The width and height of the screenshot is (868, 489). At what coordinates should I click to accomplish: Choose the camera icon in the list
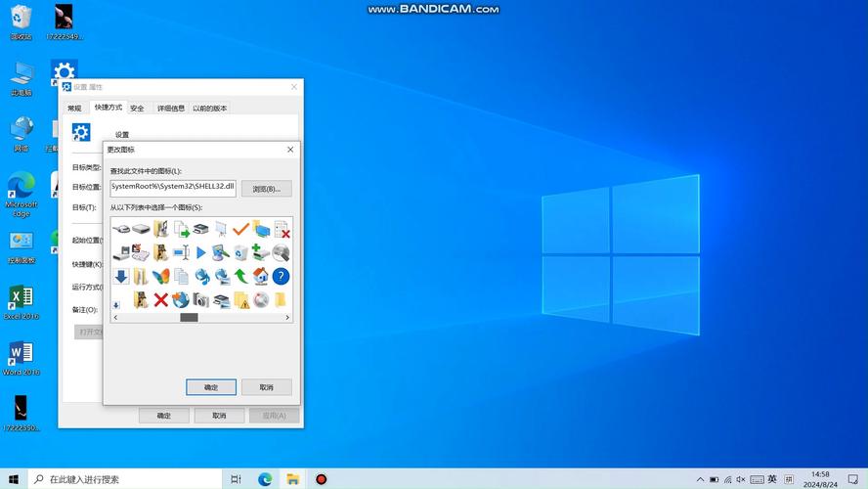pos(201,299)
